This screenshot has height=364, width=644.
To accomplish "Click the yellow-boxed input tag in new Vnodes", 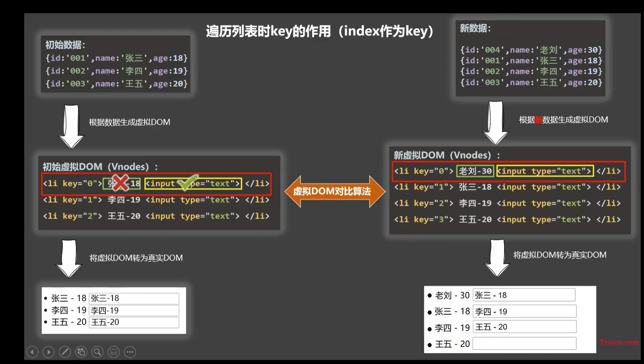I will click(x=545, y=171).
